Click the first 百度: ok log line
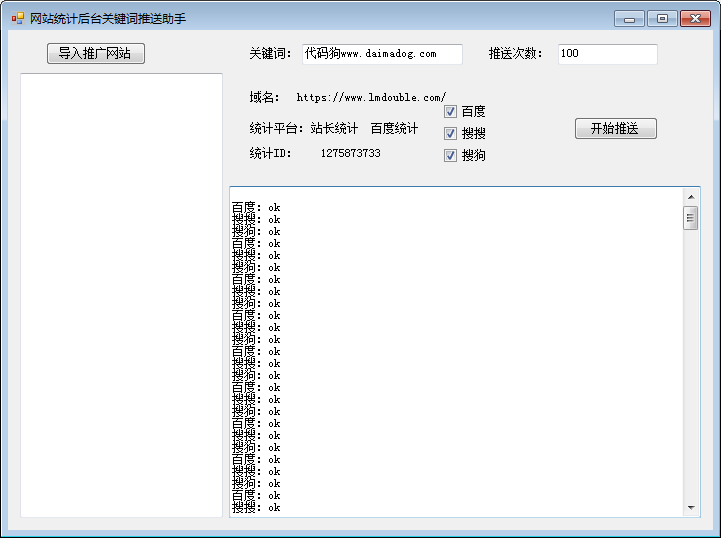Screen dimensions: 721x538 [256, 207]
